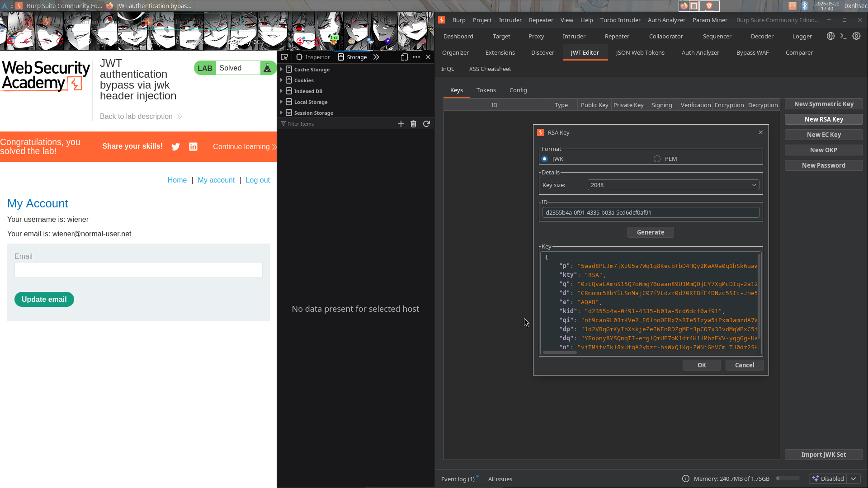This screenshot has height=488, width=868.
Task: Click Cancel in RSA Key dialog
Action: coord(745,365)
